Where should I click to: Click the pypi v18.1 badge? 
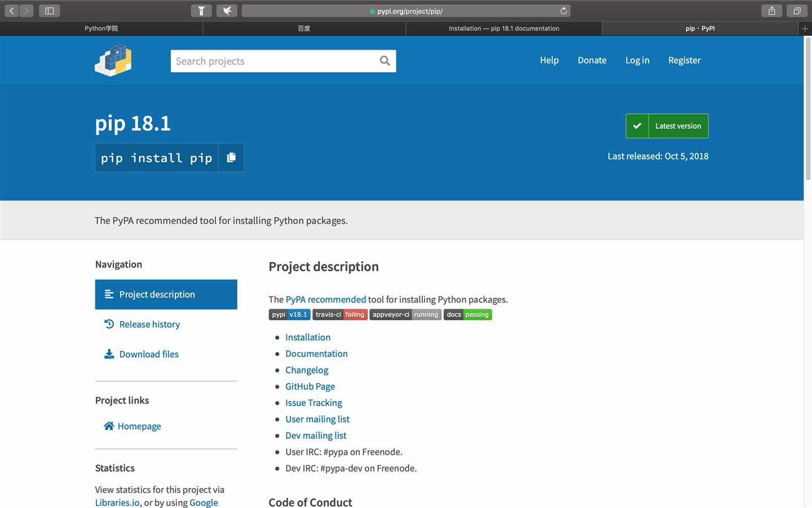tap(289, 314)
